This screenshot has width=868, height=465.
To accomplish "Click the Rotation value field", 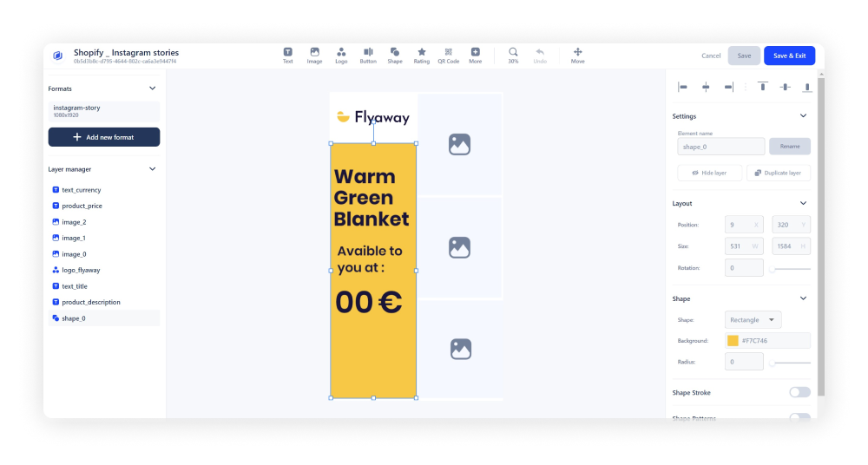I will click(744, 268).
